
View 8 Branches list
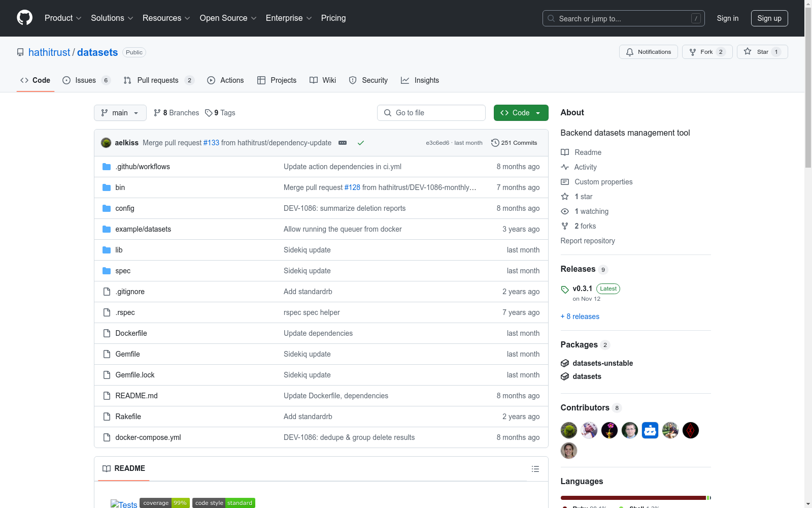click(x=177, y=113)
